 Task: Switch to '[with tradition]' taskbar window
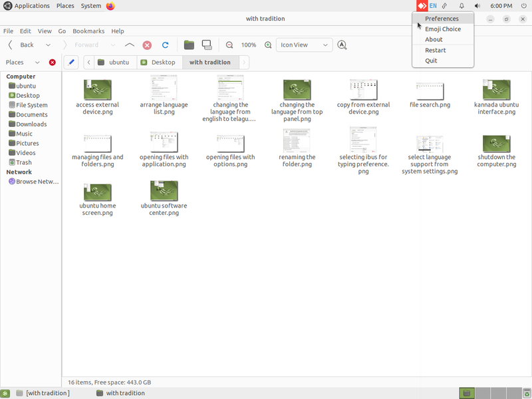(x=43, y=393)
